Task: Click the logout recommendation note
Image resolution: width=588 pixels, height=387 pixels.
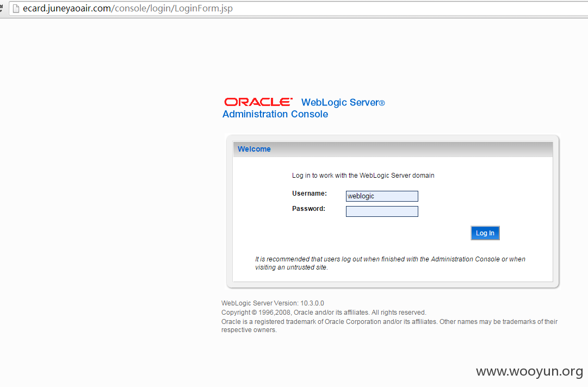Action: click(390, 263)
